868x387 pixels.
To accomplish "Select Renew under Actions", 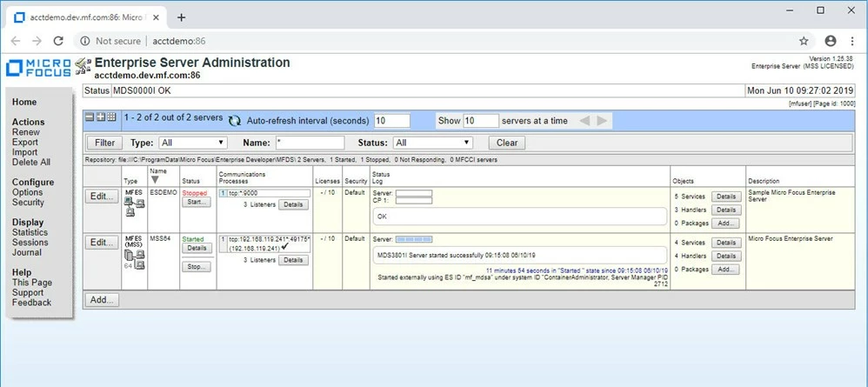I will (26, 132).
